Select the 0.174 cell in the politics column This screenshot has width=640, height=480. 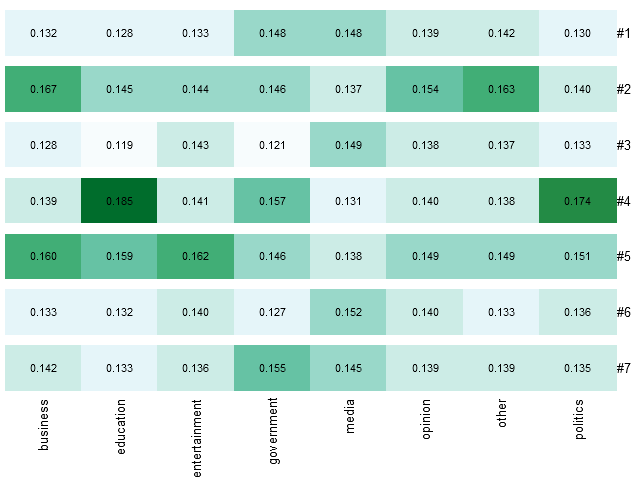point(577,201)
